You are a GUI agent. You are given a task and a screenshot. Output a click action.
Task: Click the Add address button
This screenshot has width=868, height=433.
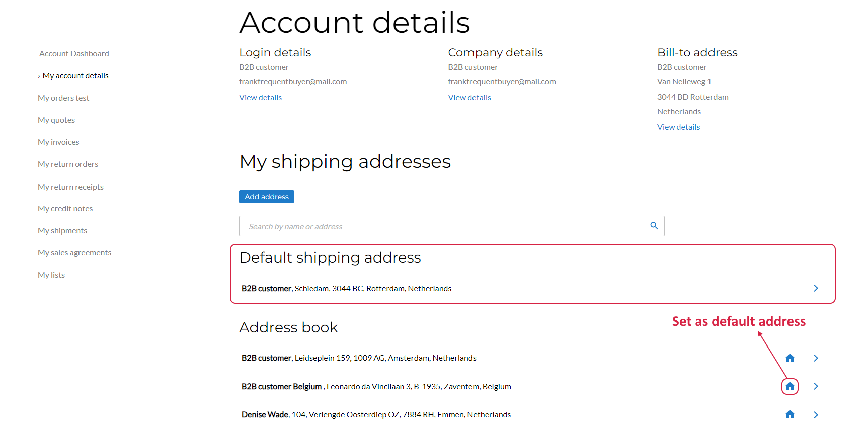pyautogui.click(x=266, y=196)
